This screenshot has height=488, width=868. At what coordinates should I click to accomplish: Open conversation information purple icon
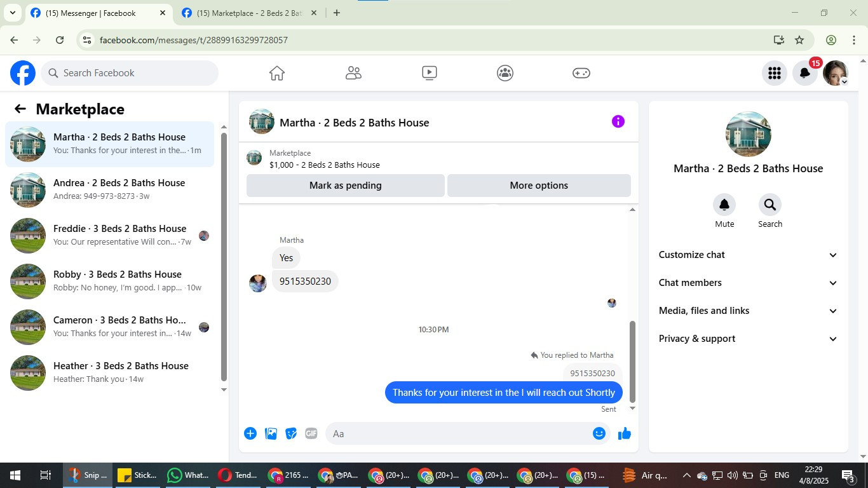point(618,121)
